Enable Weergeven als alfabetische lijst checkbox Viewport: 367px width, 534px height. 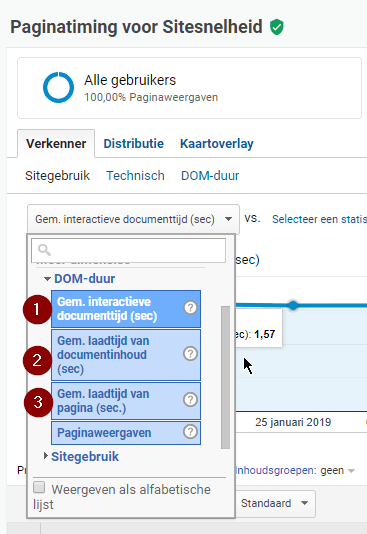point(39,487)
